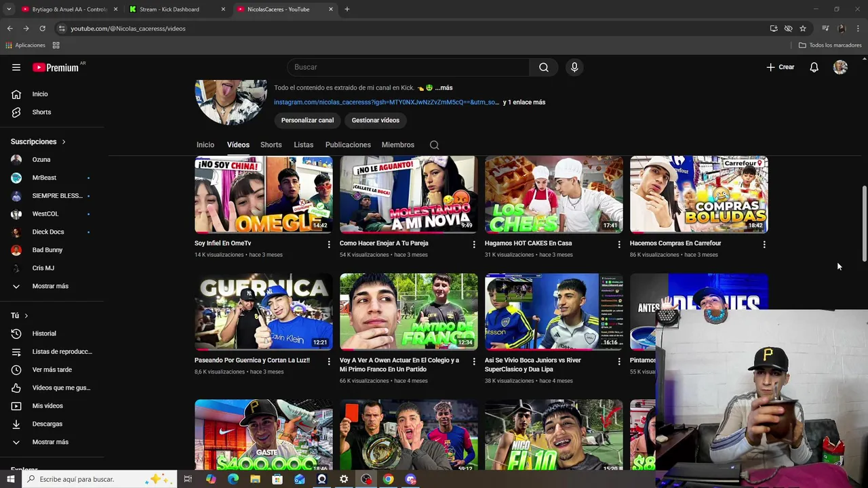
Task: Click the Buscar search field
Action: pyautogui.click(x=408, y=67)
